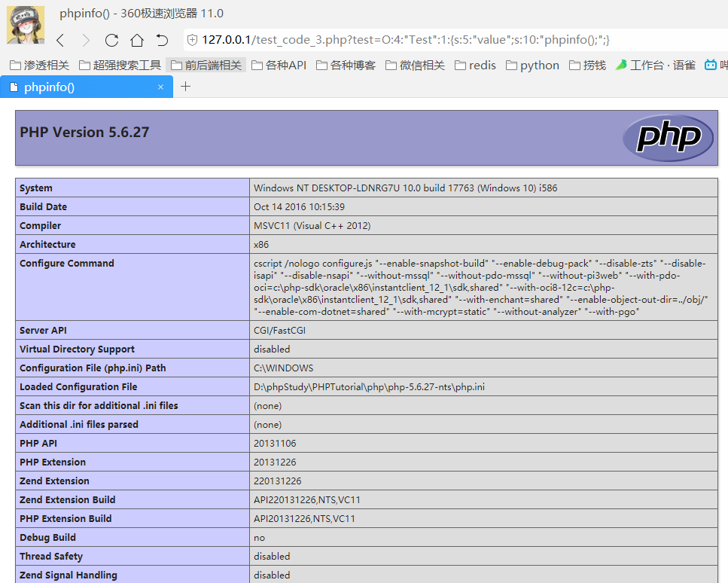This screenshot has height=583, width=728.
Task: Click the address bar URL field
Action: [406, 40]
